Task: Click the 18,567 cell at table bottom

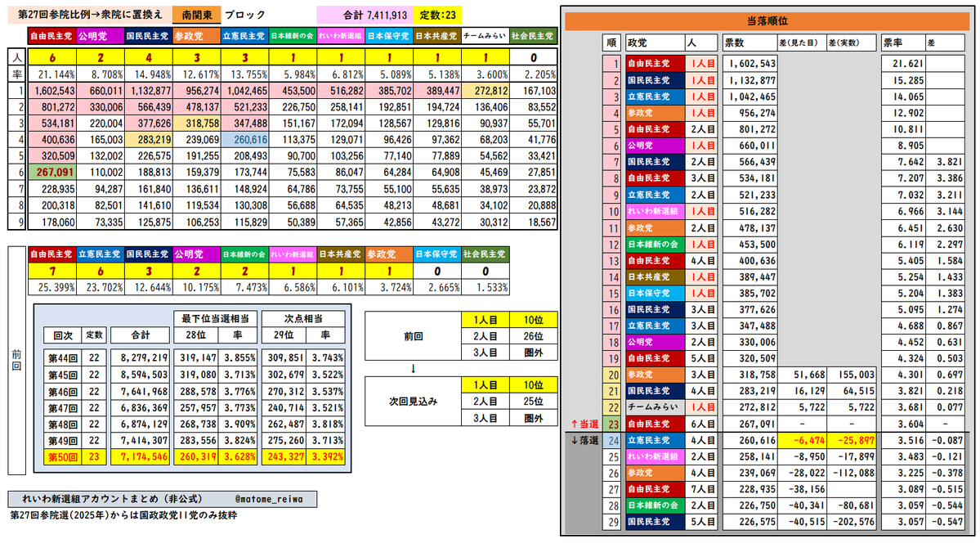Action: [533, 222]
